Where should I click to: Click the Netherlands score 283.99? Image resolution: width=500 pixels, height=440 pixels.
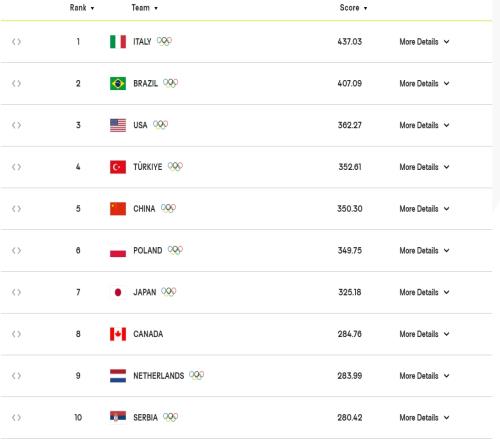click(x=350, y=376)
